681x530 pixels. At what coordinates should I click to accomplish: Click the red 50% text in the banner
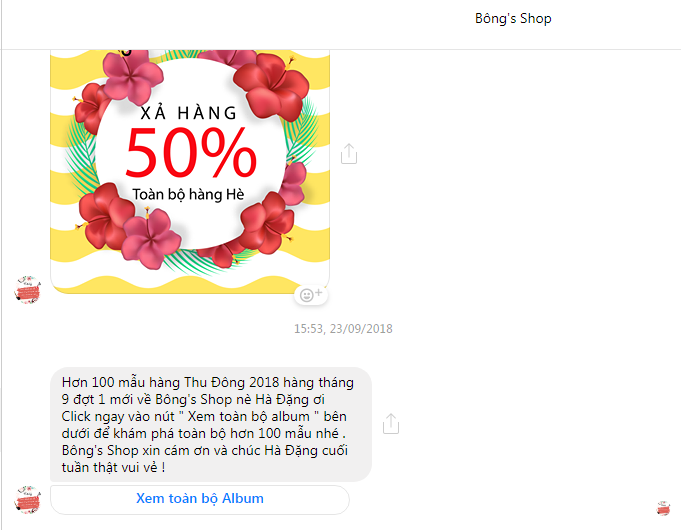click(191, 152)
